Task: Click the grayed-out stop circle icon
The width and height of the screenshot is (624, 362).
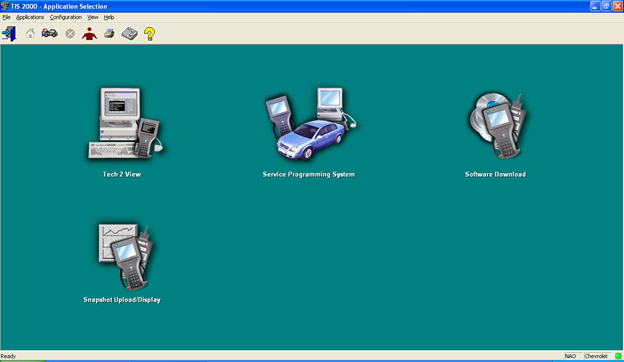Action: click(x=70, y=34)
